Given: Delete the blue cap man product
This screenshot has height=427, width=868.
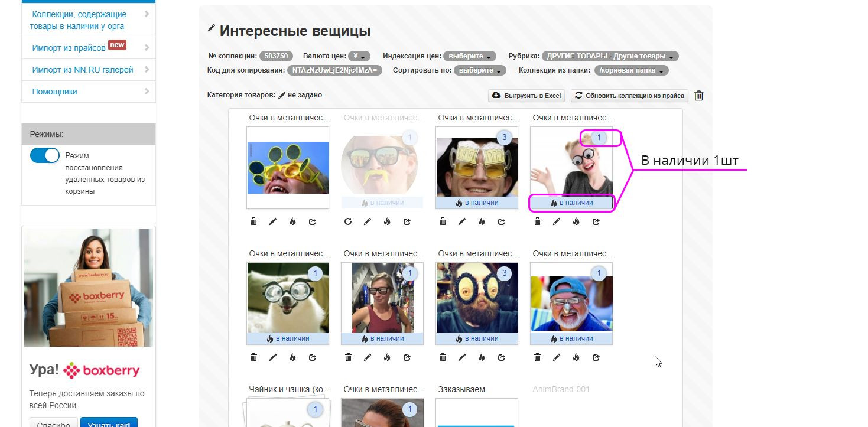Looking at the screenshot, I should pyautogui.click(x=537, y=357).
